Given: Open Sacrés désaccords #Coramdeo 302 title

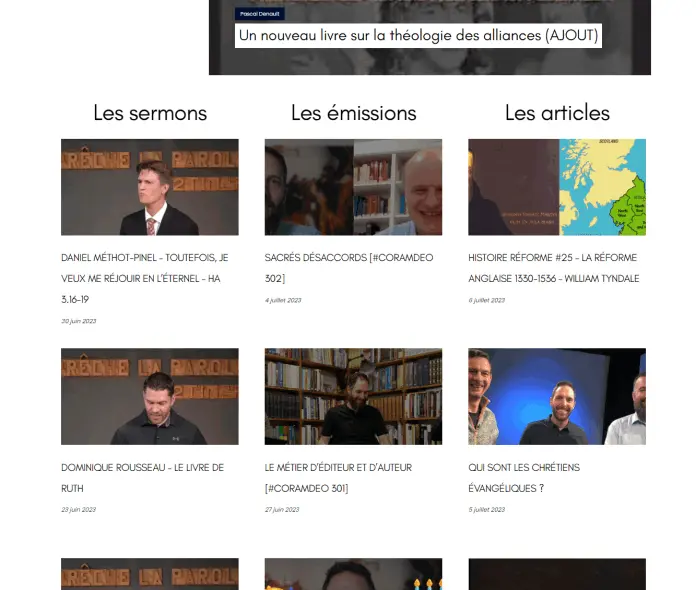Looking at the screenshot, I should click(x=349, y=268).
